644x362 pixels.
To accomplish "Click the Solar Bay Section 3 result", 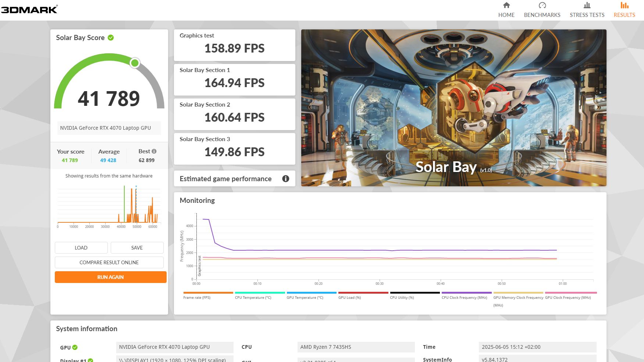I will tap(234, 149).
